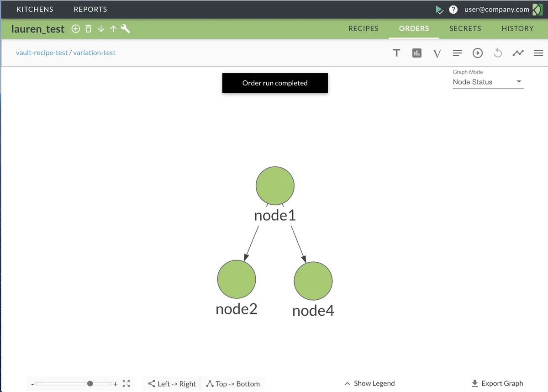The height and width of the screenshot is (392, 548).
Task: Click the V variation icon
Action: pos(437,53)
